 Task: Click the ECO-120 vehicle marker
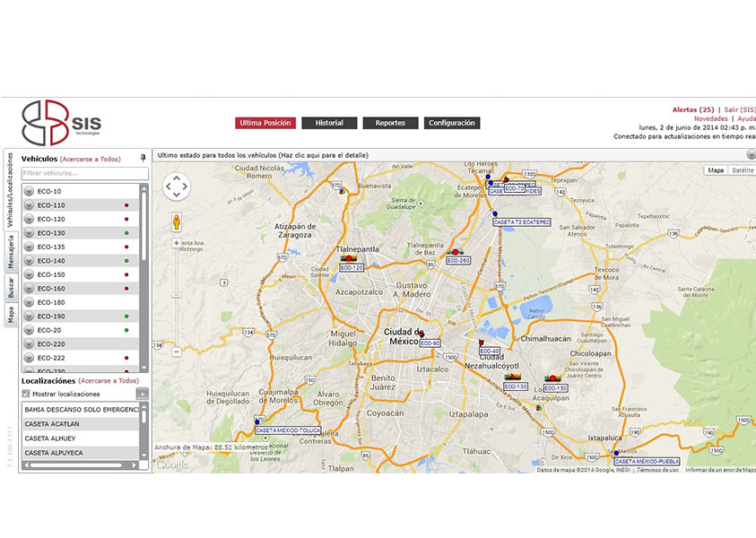pyautogui.click(x=349, y=259)
